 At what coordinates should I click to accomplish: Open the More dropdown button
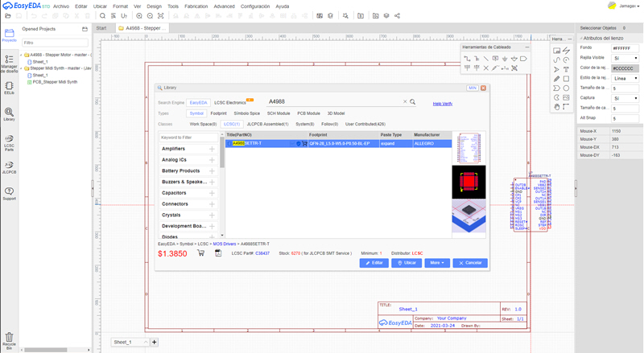pos(437,263)
